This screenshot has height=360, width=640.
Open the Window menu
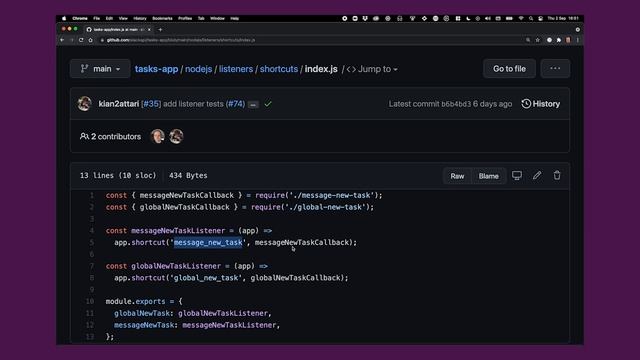(x=217, y=18)
